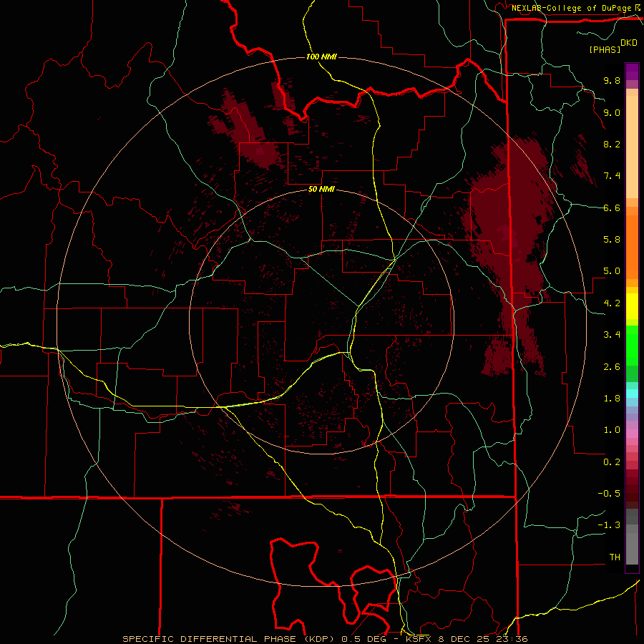
Task: Click the 1.8 value on color scale
Action: [x=612, y=399]
